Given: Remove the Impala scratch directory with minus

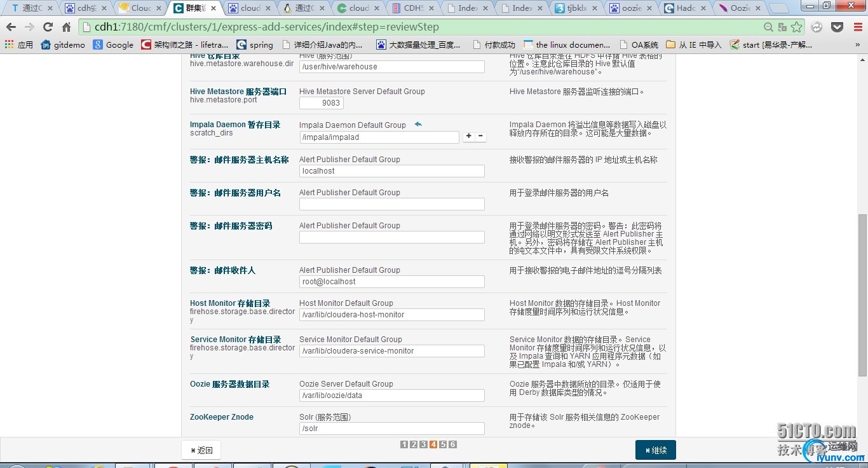Looking at the screenshot, I should [480, 136].
